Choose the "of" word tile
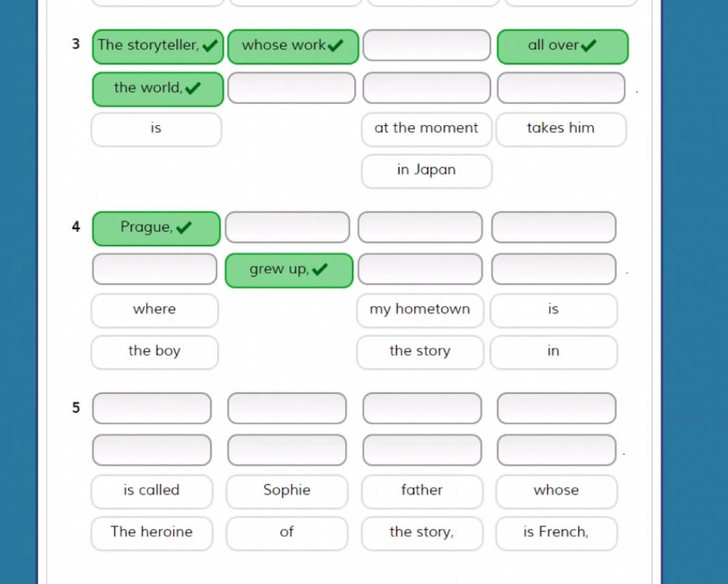 click(287, 532)
